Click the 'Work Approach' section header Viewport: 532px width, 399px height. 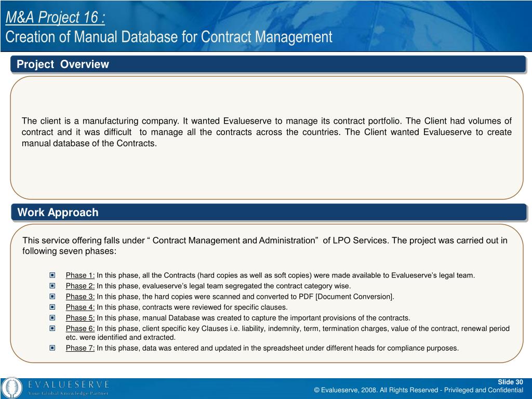click(269, 212)
